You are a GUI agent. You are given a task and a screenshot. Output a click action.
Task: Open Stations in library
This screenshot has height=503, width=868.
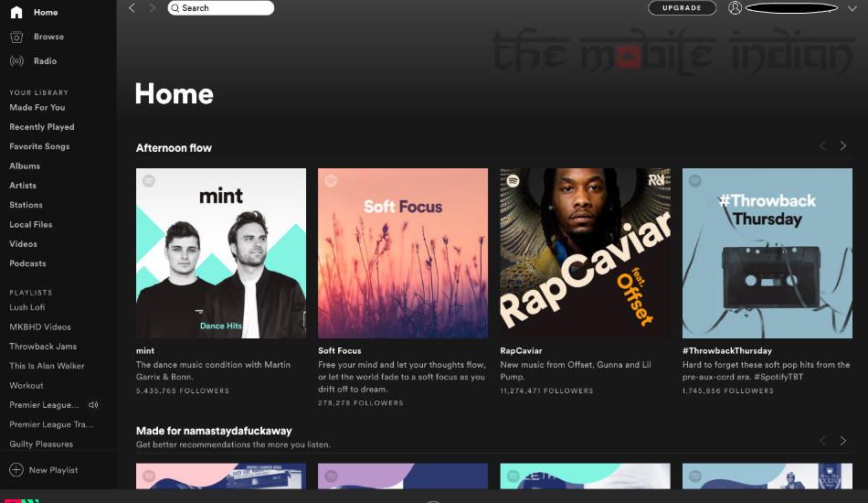[26, 205]
